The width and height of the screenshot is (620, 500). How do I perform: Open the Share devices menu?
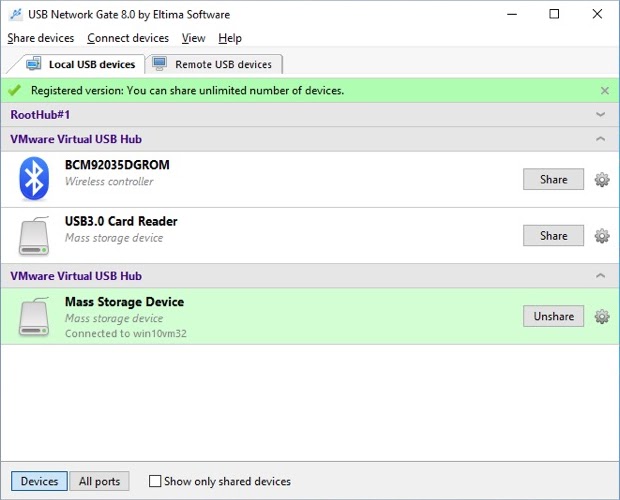click(x=41, y=38)
